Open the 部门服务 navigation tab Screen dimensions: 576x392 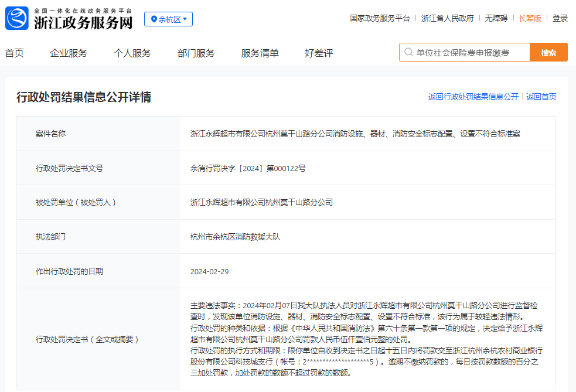[196, 53]
